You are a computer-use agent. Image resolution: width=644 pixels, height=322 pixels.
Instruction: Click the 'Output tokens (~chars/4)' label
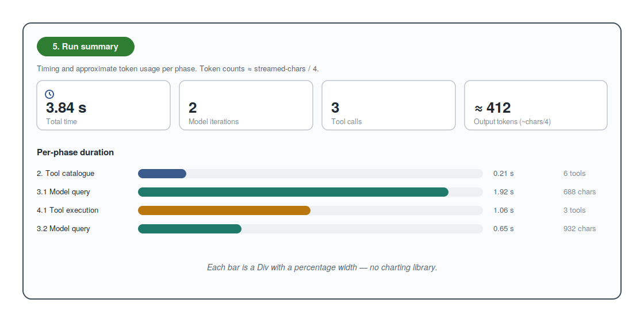tap(512, 121)
